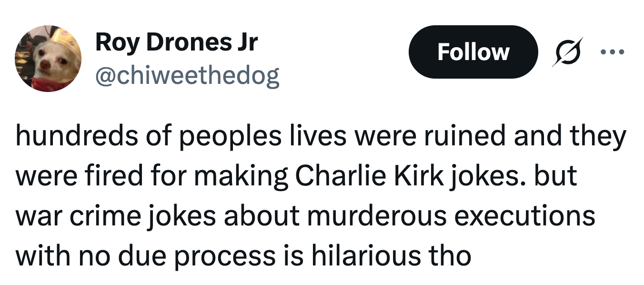
Task: Follow Roy Drones Jr
Action: click(473, 52)
